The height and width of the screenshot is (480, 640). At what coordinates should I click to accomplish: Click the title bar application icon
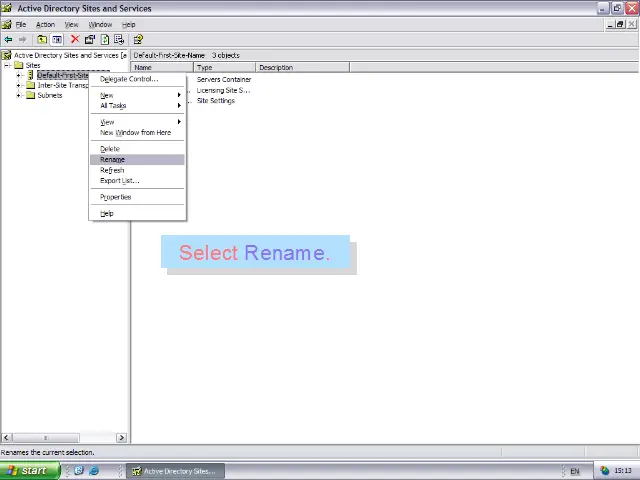pyautogui.click(x=7, y=8)
